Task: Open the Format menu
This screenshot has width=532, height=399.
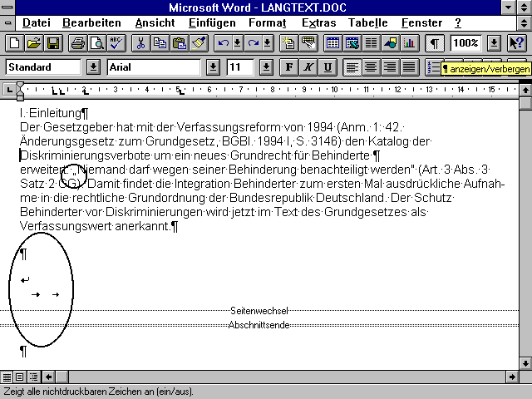Action: point(268,22)
